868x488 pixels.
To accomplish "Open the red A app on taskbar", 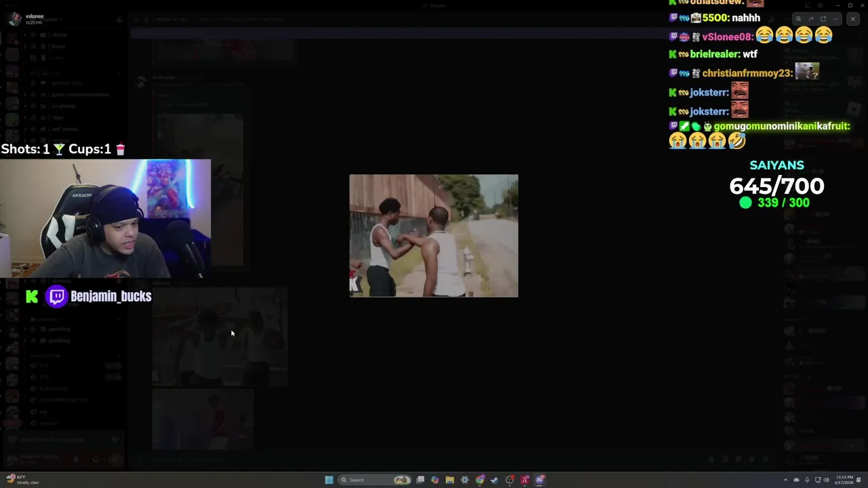I will tap(525, 480).
